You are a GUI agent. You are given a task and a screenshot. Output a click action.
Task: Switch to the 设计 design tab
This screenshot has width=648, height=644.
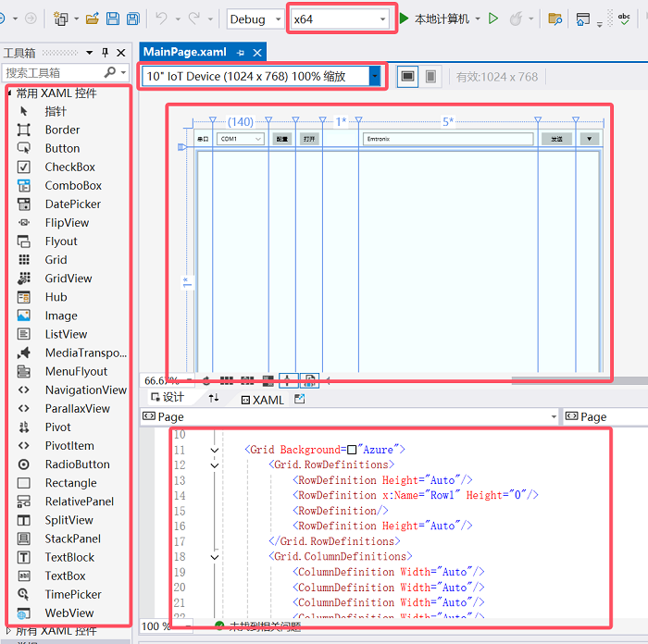pos(167,397)
